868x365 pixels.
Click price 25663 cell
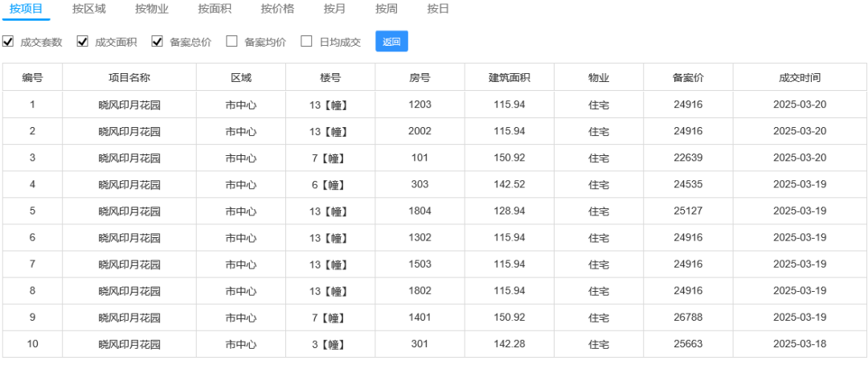click(x=689, y=343)
